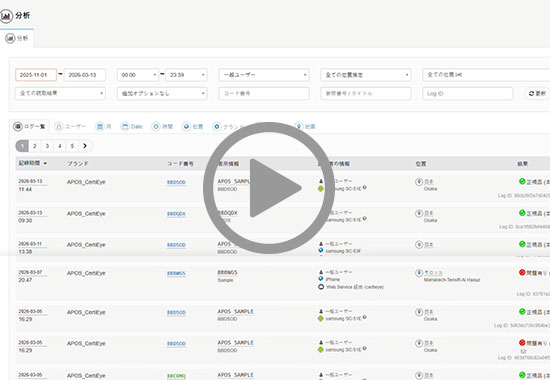Click the Web Service circle icon in 20:47 row

coord(321,287)
